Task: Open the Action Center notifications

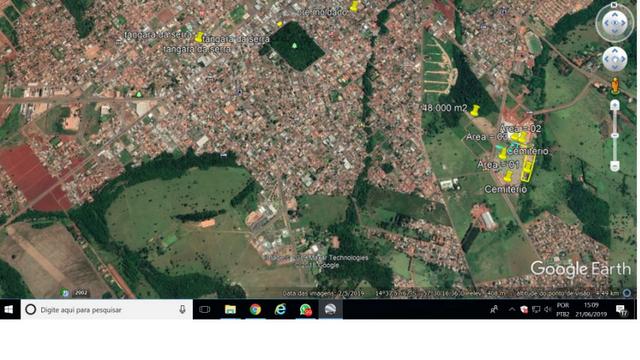Action: pos(621,310)
